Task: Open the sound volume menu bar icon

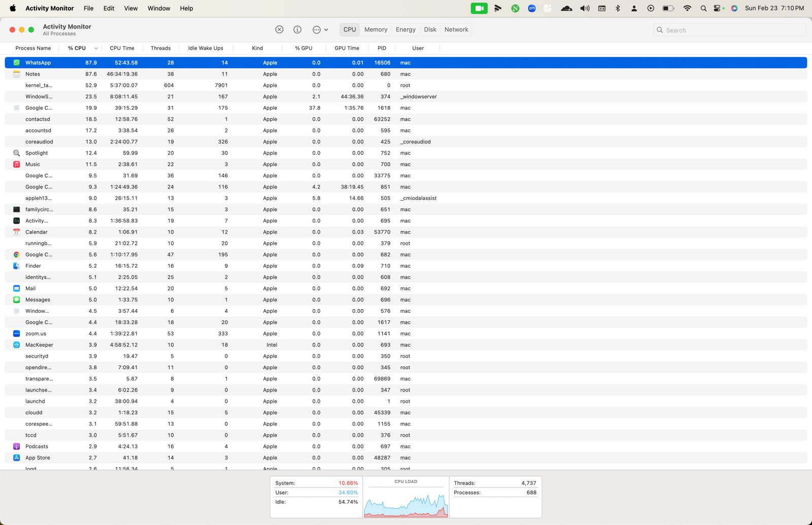Action: tap(585, 8)
